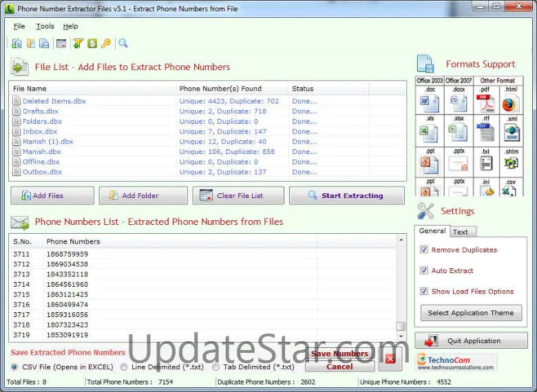Click the Status column header

328,89
